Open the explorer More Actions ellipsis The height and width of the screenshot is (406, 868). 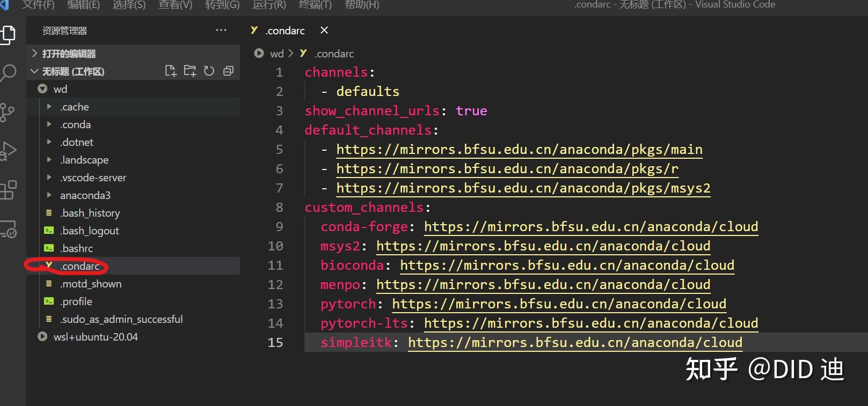click(221, 31)
